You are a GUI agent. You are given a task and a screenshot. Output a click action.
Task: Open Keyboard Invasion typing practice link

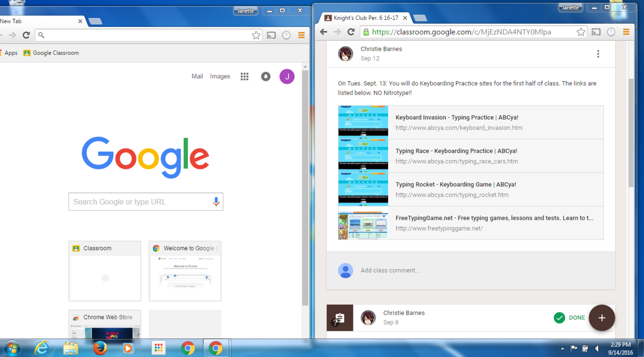(457, 117)
